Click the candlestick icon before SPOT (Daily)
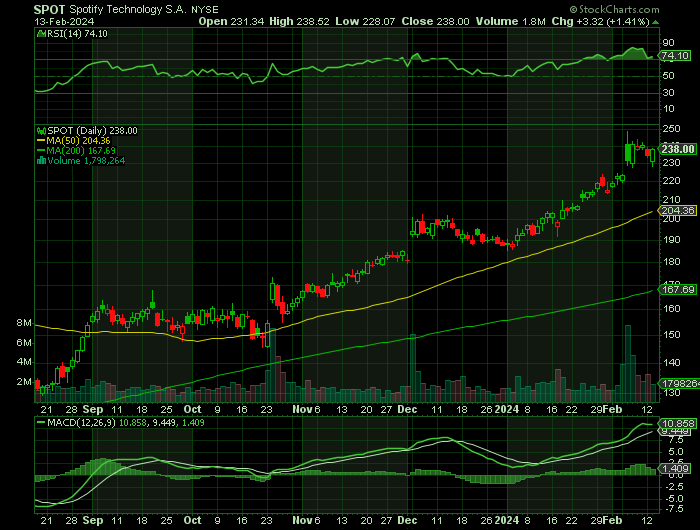The width and height of the screenshot is (700, 530). [x=42, y=131]
